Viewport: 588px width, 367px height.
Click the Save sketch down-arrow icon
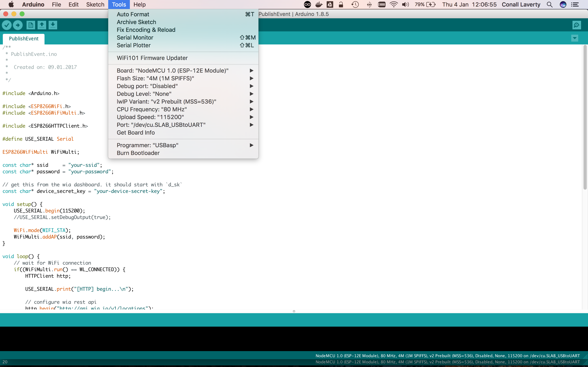pos(53,25)
